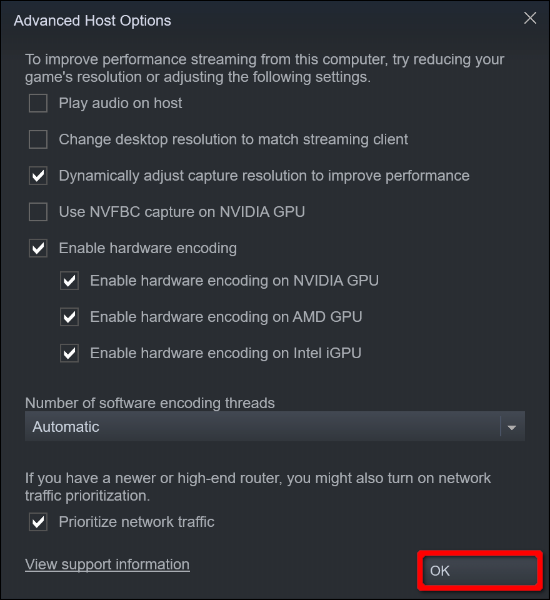Viewport: 550px width, 600px height.
Task: Confirm settings with the OK button
Action: point(480,571)
